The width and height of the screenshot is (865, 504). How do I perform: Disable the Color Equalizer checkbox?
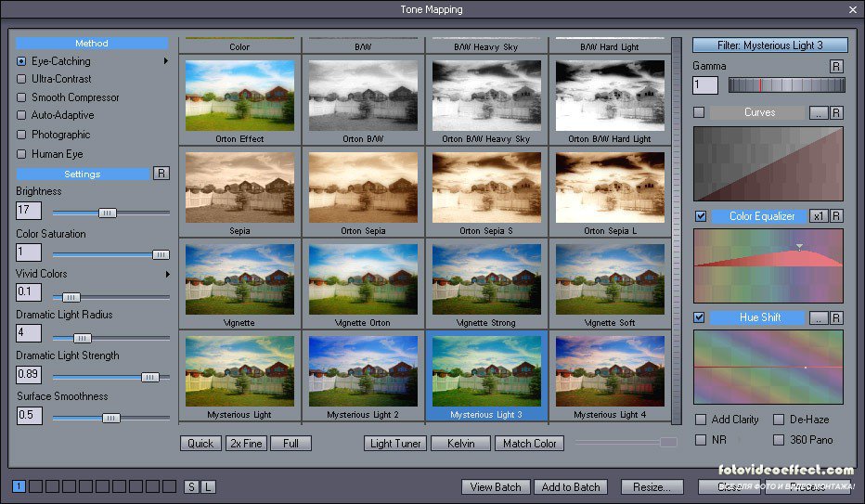click(x=700, y=216)
